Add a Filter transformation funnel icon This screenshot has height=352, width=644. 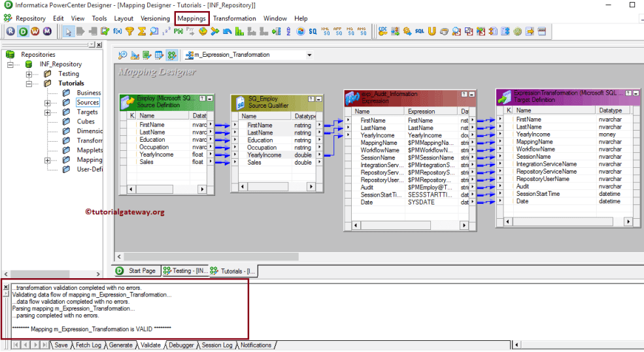coord(130,31)
